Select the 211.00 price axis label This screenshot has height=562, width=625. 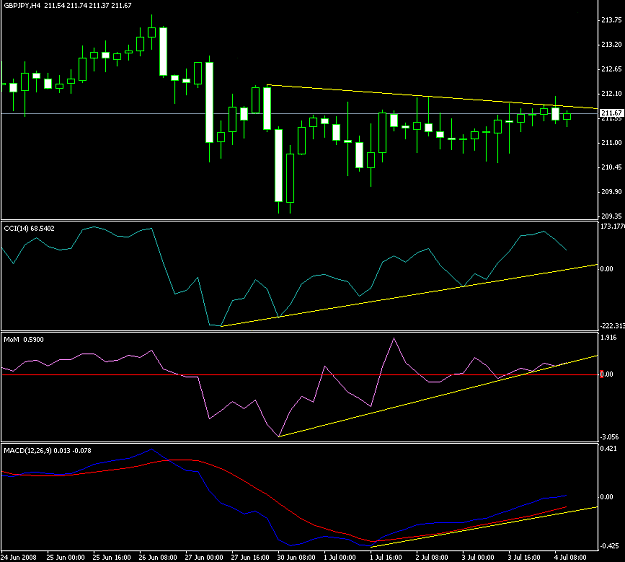pos(611,143)
